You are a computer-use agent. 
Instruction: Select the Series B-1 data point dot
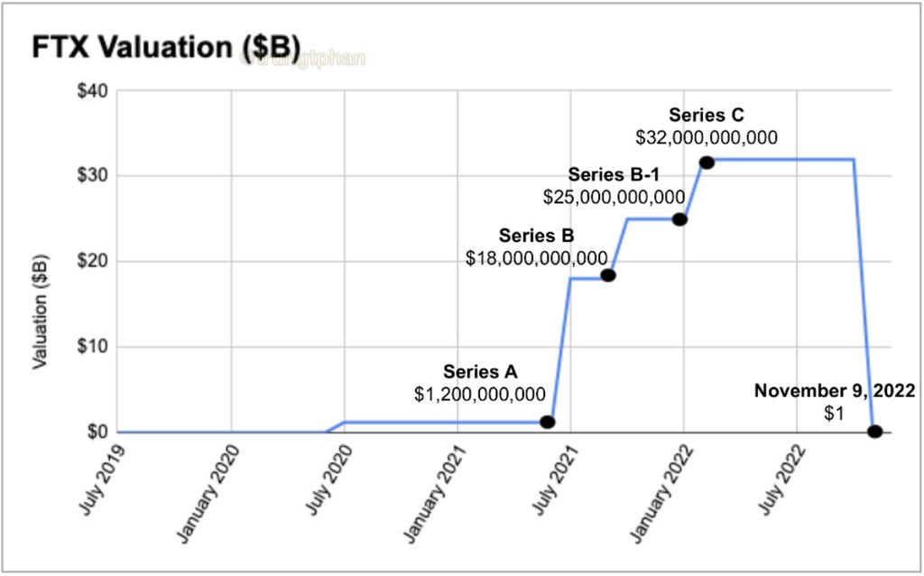[679, 219]
